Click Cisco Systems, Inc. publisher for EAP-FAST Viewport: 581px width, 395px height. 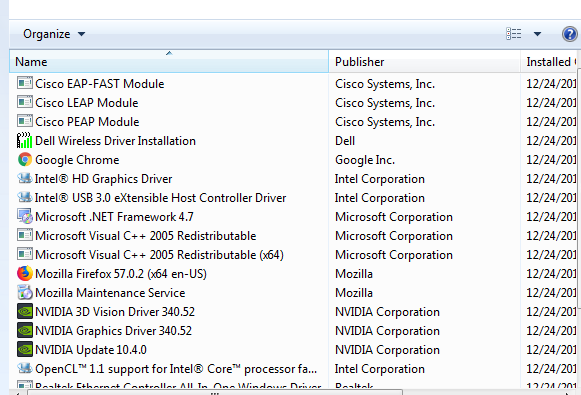click(x=385, y=84)
